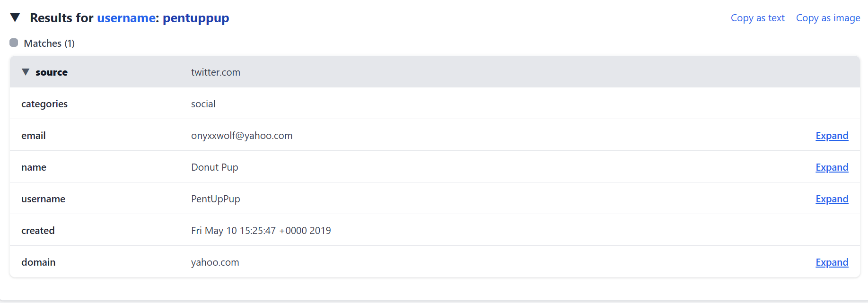The image size is (868, 303).
Task: Open the "pentuppup" link in heading
Action: 196,18
